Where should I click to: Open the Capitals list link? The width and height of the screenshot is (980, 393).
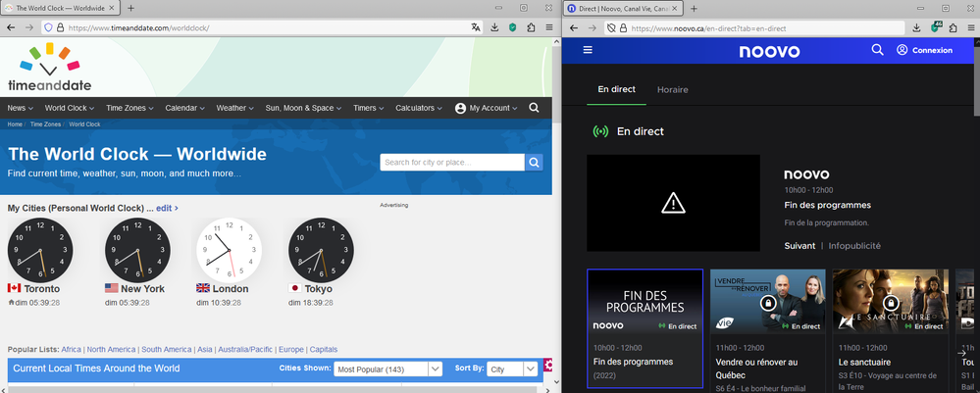[323, 349]
